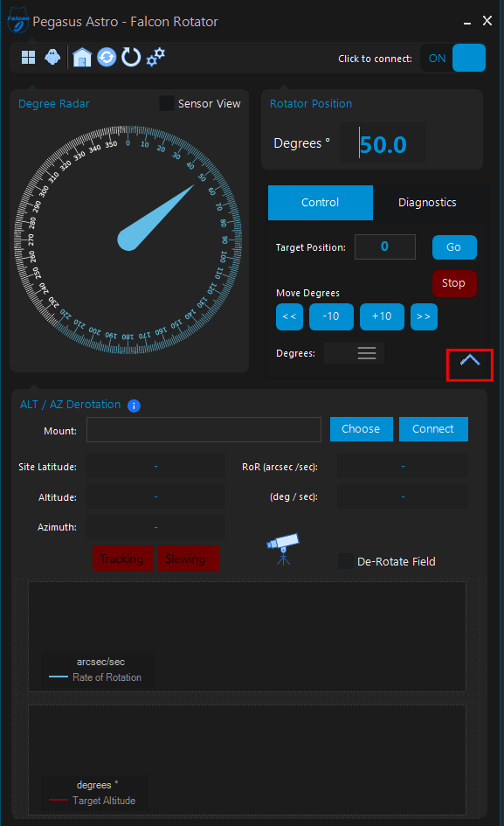This screenshot has width=504, height=826.
Task: Click the Degree Radar panel title
Action: coord(53,104)
